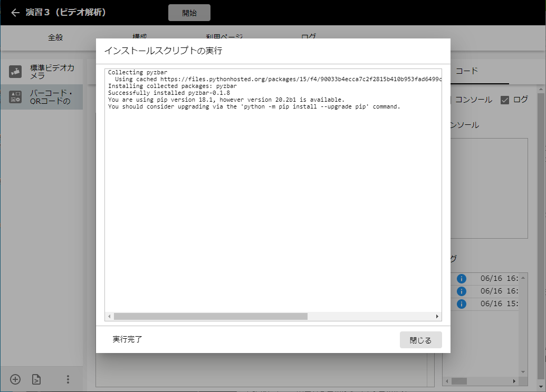This screenshot has width=546, height=392.
Task: Open the 利用ページ tab
Action: tap(224, 36)
